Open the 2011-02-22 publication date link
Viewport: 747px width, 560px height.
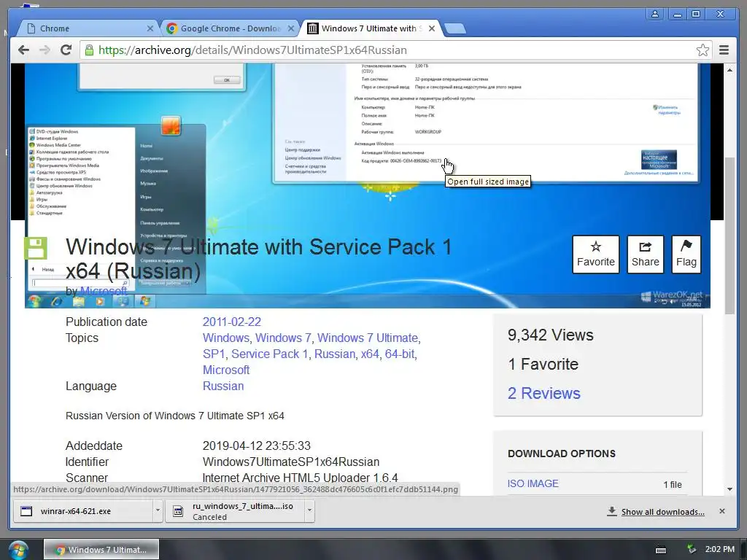(231, 322)
